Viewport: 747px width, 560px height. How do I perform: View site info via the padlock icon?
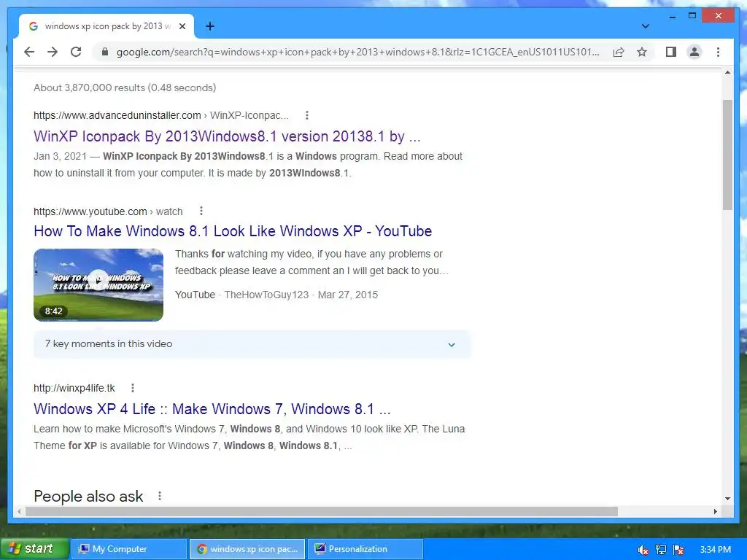pyautogui.click(x=105, y=52)
